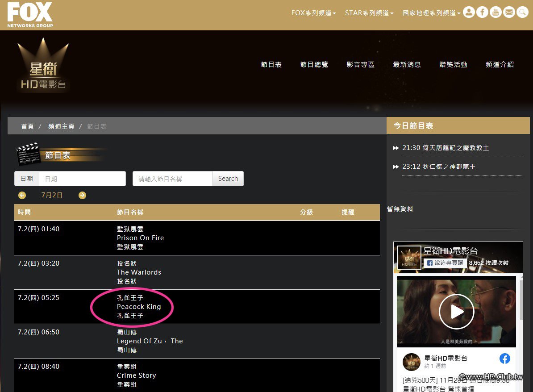Click the Search button
Screen dimensions: 533x392
coord(228,179)
